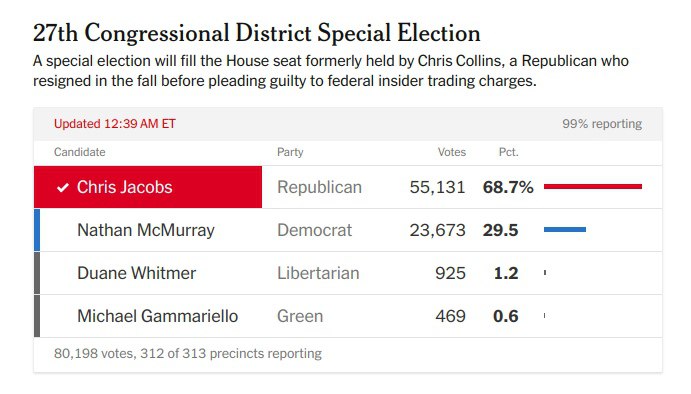Click the Nathan McMurray candidate name
Viewport: 691px width, 394px height.
146,230
